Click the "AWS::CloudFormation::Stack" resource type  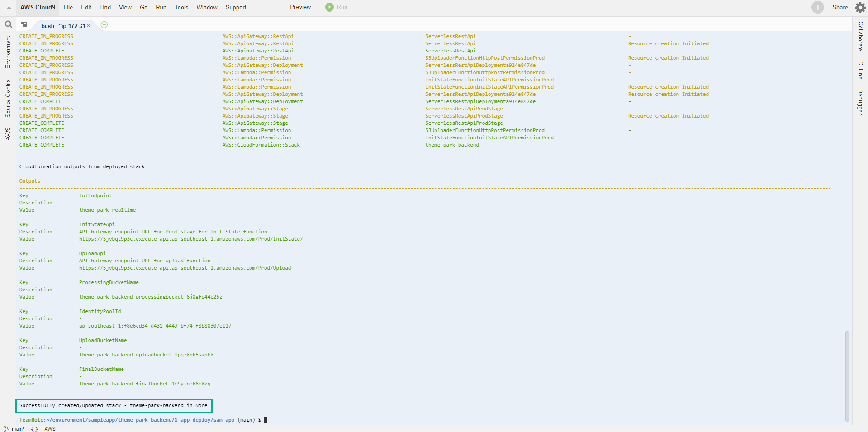click(x=261, y=145)
